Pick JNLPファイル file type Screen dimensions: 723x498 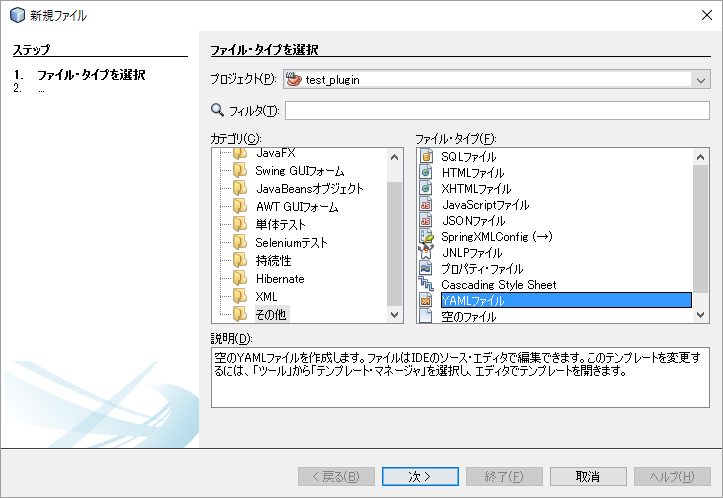point(472,253)
